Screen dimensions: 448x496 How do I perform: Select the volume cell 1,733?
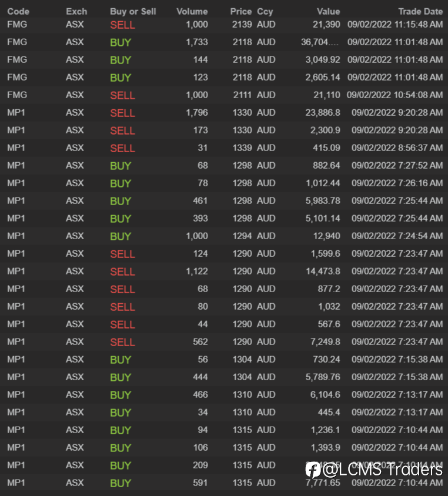pos(197,42)
